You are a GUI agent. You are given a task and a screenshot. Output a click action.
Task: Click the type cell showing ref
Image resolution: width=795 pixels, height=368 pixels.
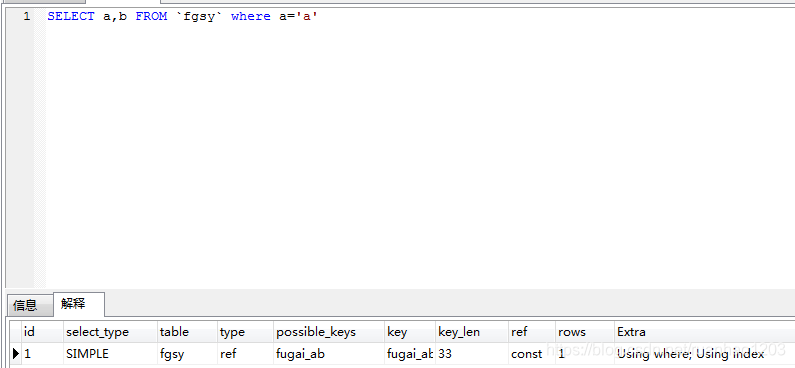click(x=245, y=353)
